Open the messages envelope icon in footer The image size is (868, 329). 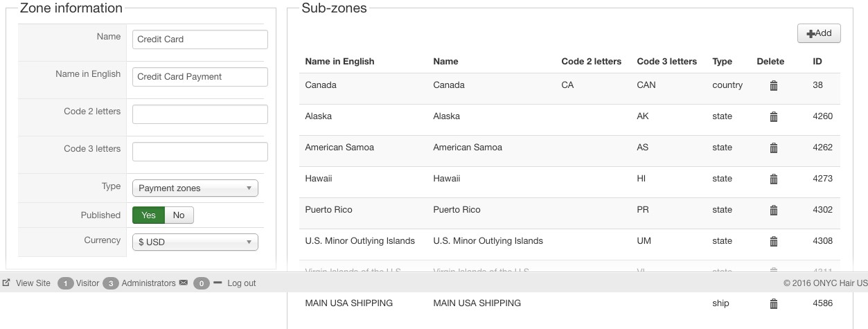(x=184, y=283)
